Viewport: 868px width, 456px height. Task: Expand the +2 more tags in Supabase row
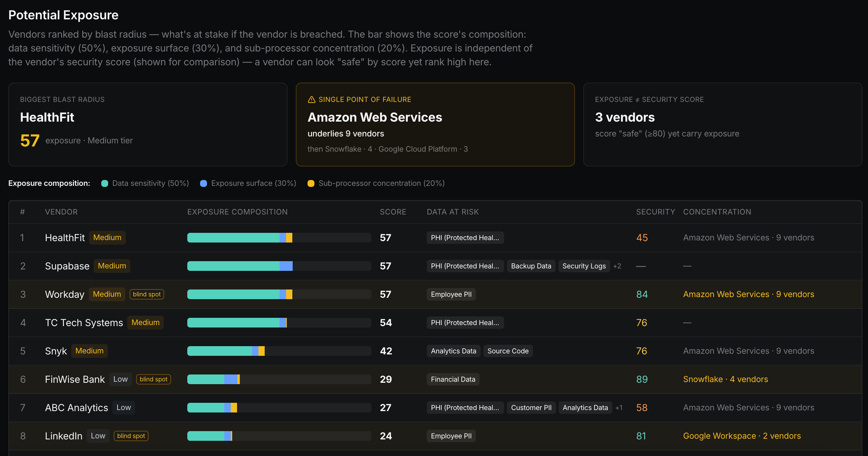pyautogui.click(x=617, y=266)
